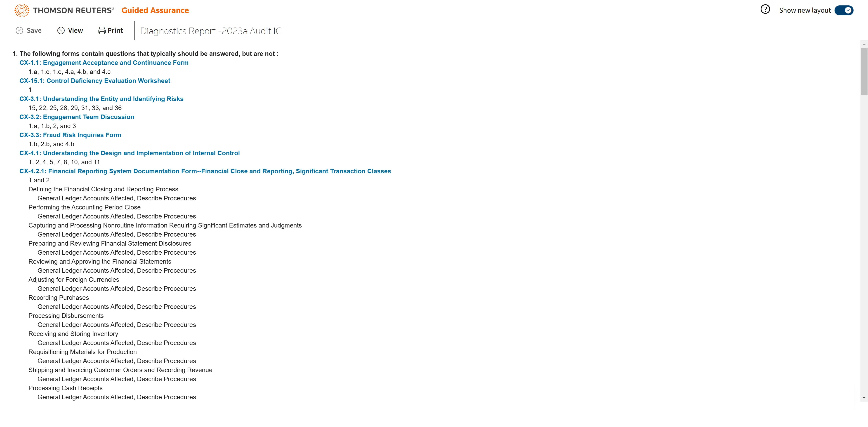Image resolution: width=868 pixels, height=427 pixels.
Task: Click the Save label in toolbar
Action: point(34,31)
